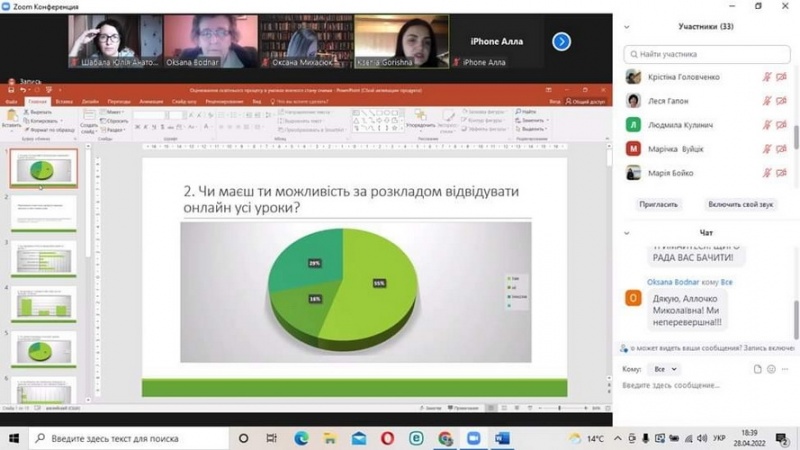800x450 pixels.
Task: Click the file attachment icon in chat
Action: click(757, 369)
